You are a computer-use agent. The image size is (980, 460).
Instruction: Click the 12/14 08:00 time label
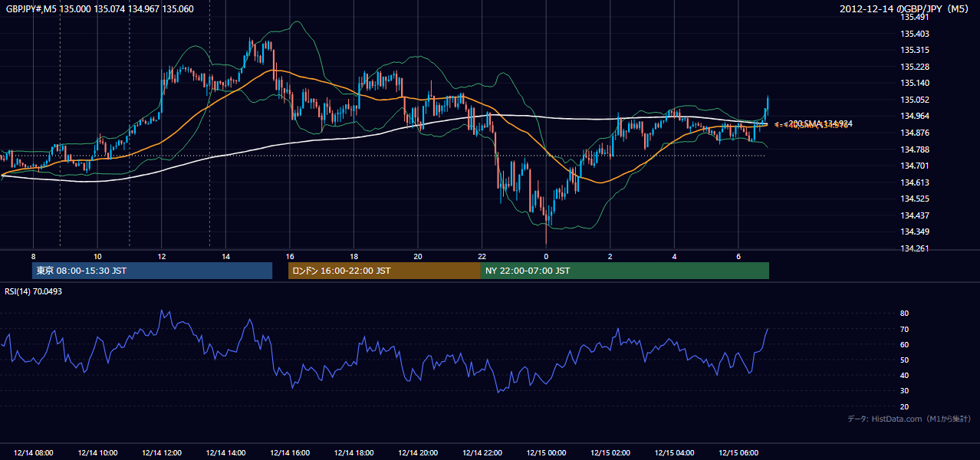34,452
